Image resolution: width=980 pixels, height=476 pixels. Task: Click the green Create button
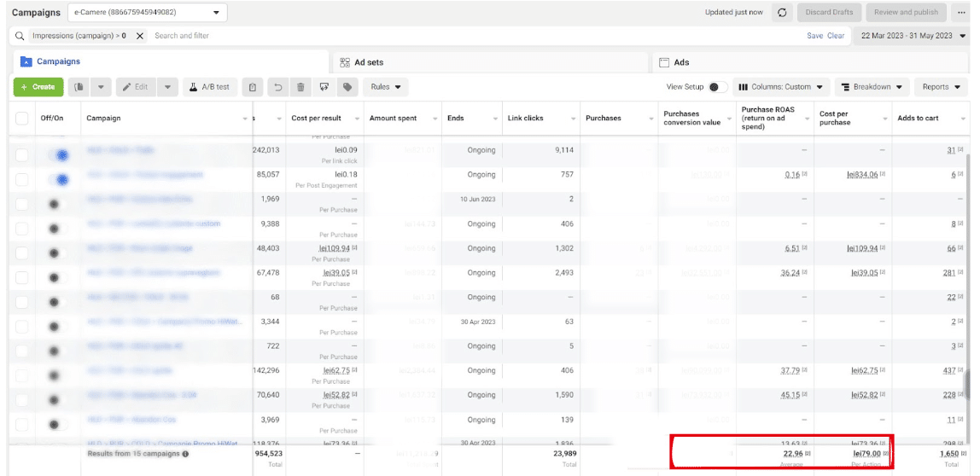coord(38,87)
